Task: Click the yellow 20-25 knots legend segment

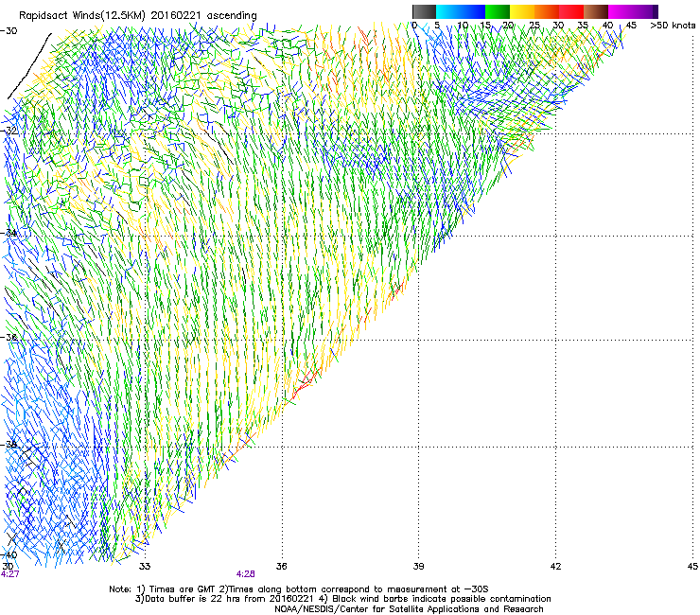Action: point(522,11)
